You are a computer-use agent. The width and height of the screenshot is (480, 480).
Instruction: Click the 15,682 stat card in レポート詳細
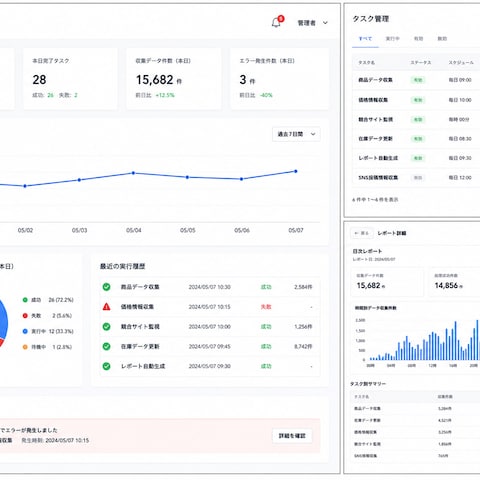[388, 282]
